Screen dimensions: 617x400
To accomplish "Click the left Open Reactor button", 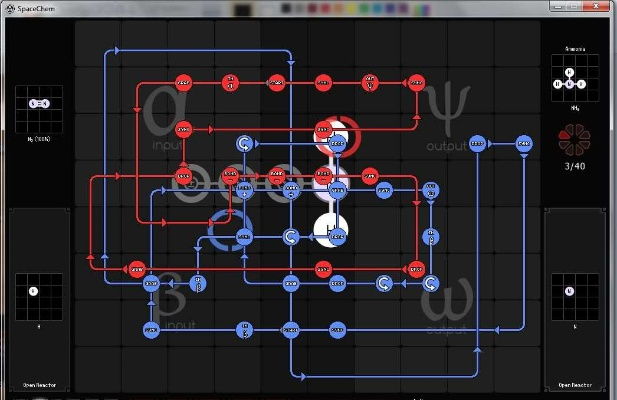I will pos(38,384).
